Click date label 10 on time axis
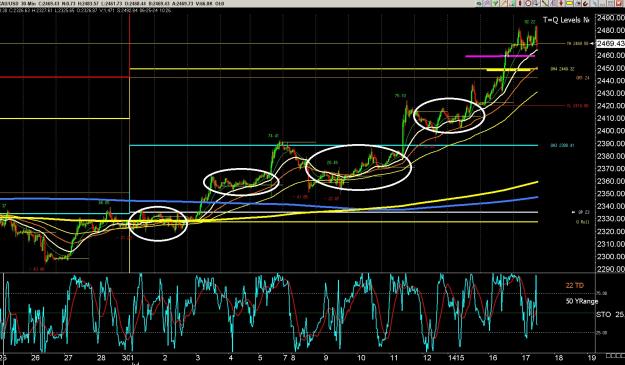 (x=362, y=358)
